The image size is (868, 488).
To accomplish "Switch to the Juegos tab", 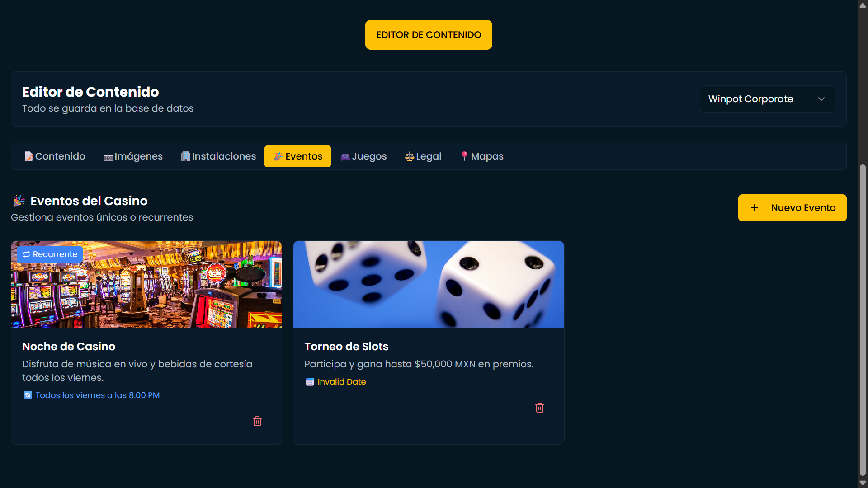I will [x=363, y=156].
